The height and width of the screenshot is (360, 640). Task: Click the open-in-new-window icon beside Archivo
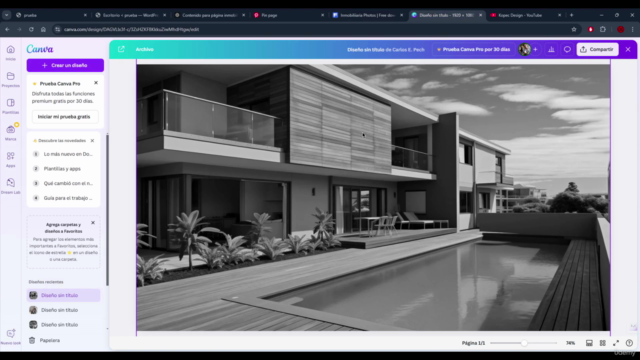pyautogui.click(x=121, y=49)
